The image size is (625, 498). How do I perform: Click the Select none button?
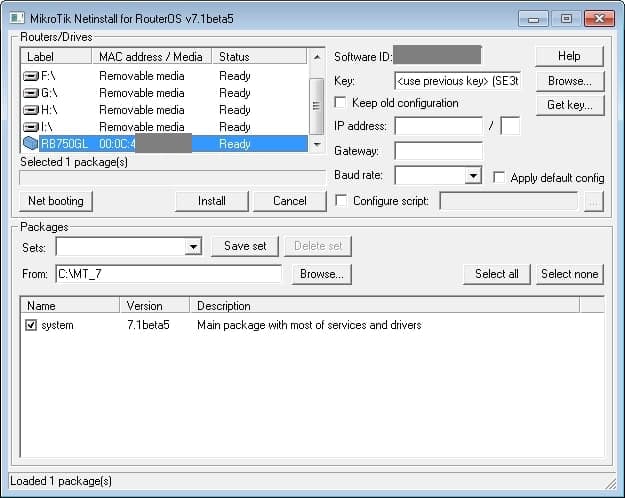tap(570, 274)
